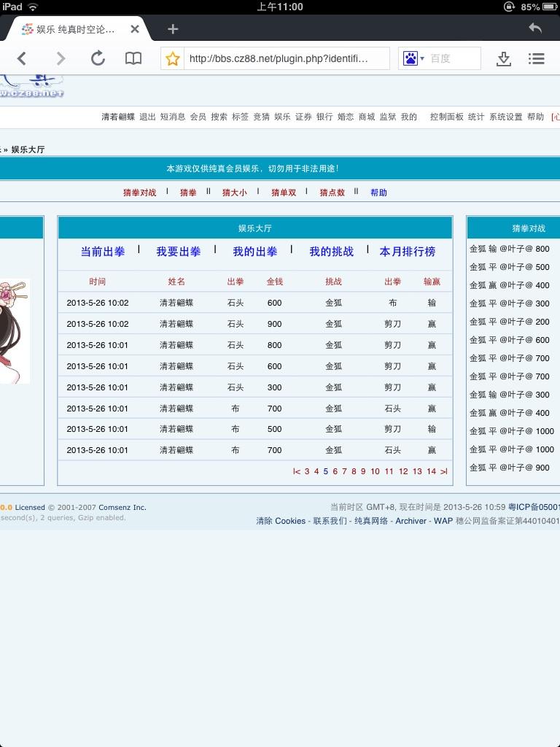Open 婚恋 in the nav bar
560x747 pixels.
pyautogui.click(x=346, y=117)
